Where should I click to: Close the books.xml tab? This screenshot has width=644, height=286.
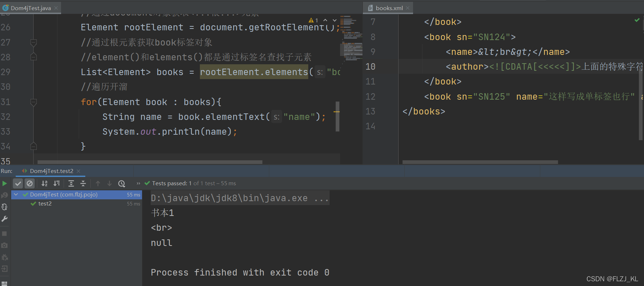(408, 8)
